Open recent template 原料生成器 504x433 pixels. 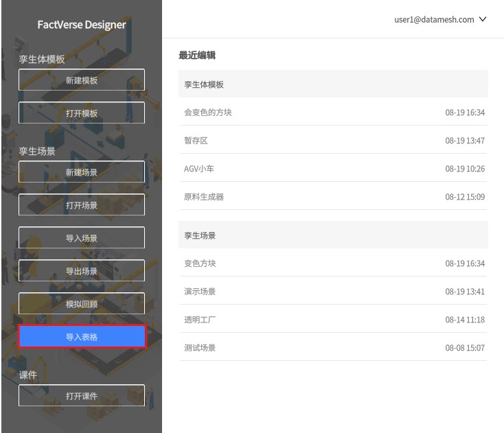(333, 196)
